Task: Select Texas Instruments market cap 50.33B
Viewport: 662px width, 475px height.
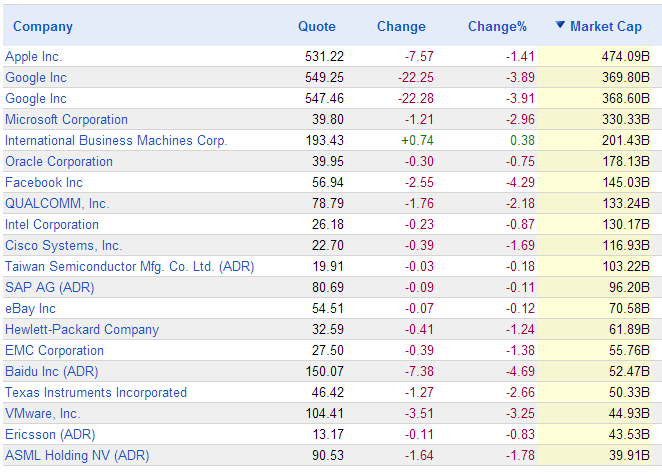Action: click(629, 393)
